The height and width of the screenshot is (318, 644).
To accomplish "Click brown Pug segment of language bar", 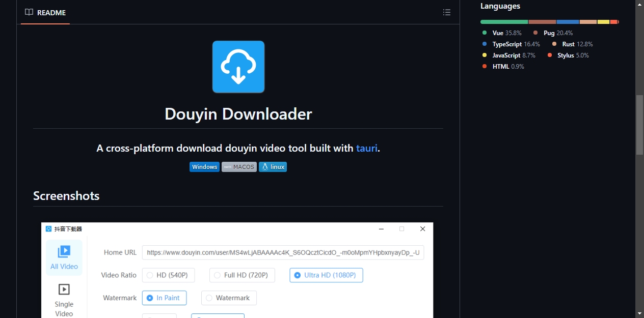I will click(x=542, y=22).
